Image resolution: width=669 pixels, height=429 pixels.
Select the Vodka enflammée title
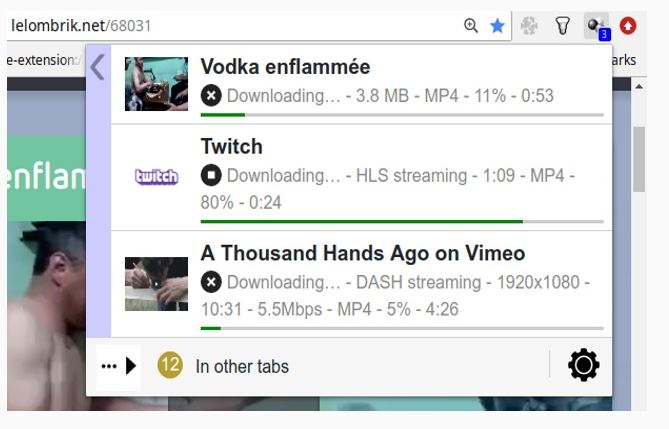(x=285, y=67)
